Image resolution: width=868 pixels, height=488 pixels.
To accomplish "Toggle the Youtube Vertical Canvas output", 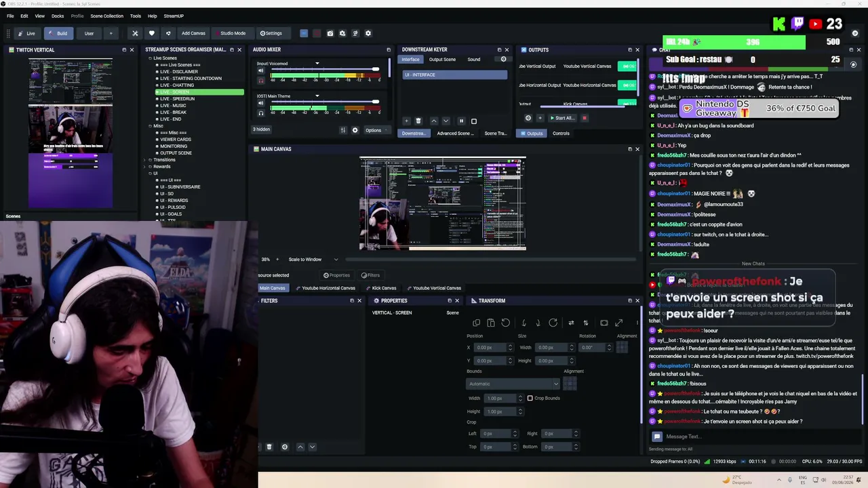I will 627,66.
